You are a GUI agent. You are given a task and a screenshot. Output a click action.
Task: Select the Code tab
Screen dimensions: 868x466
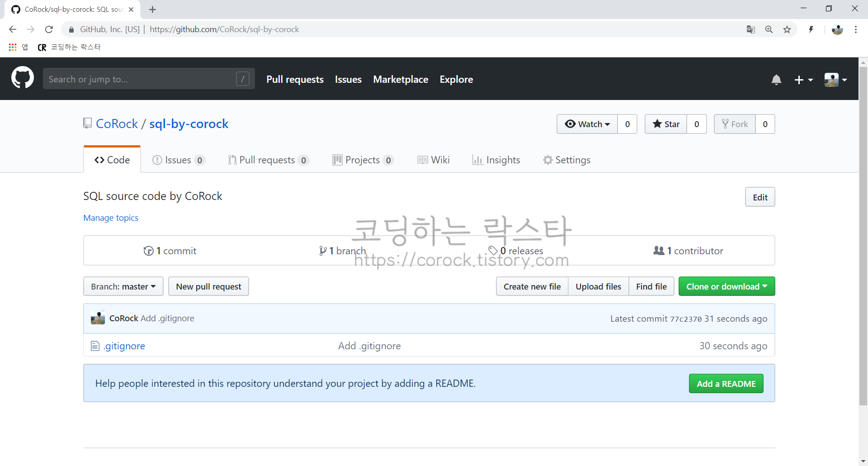click(112, 160)
